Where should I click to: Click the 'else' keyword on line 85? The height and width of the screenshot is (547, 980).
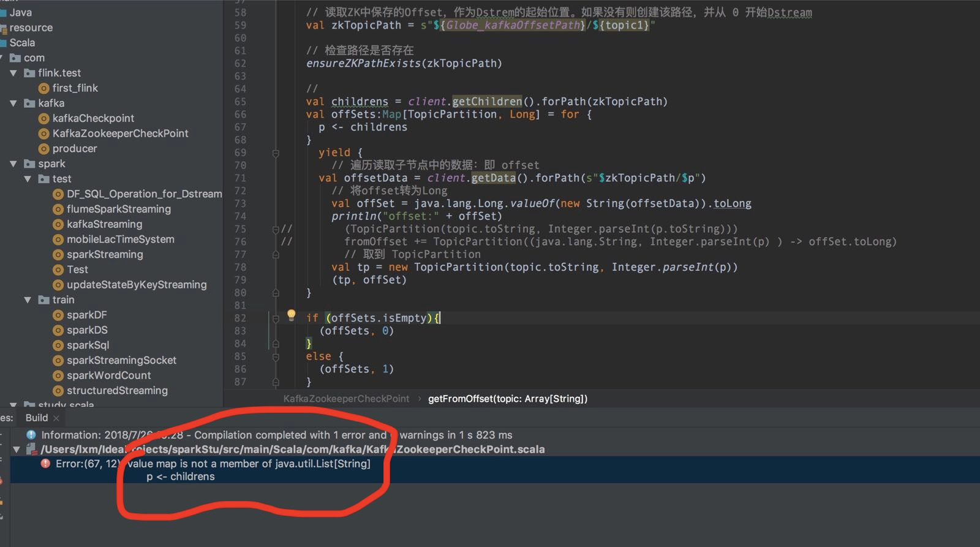pyautogui.click(x=318, y=356)
